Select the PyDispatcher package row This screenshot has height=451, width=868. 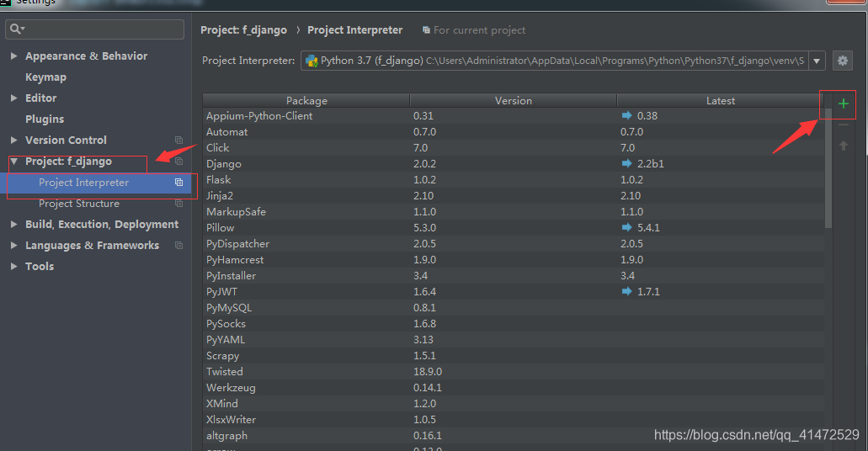point(514,243)
